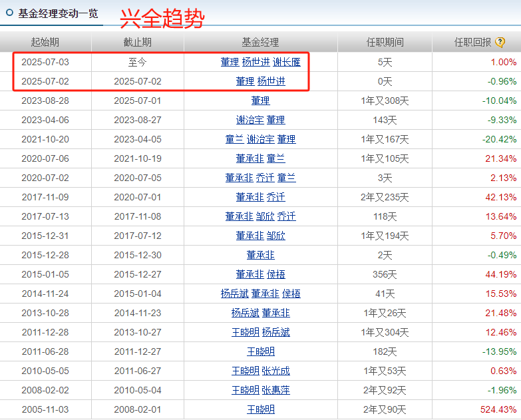Select end date 2025-07-01

point(138,101)
